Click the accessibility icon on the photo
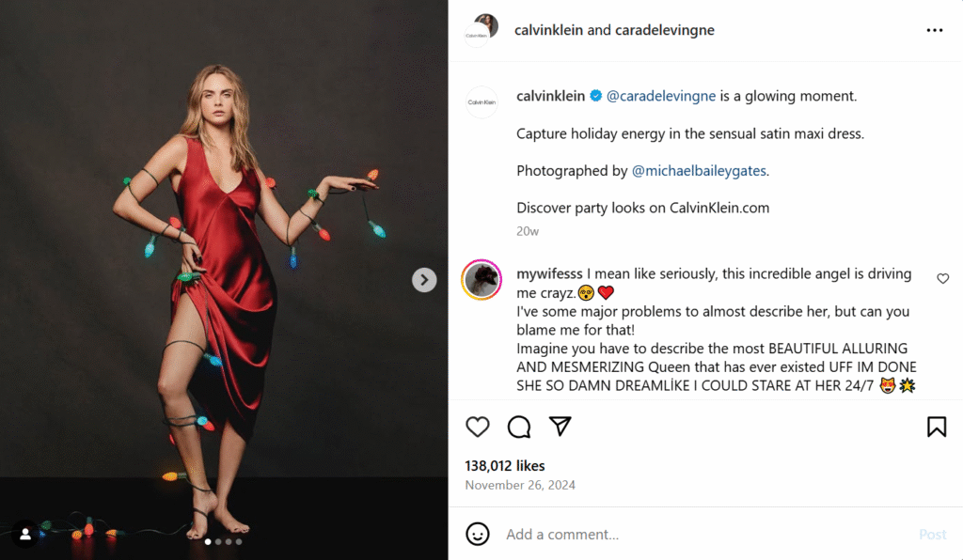This screenshot has height=560, width=963. click(24, 534)
